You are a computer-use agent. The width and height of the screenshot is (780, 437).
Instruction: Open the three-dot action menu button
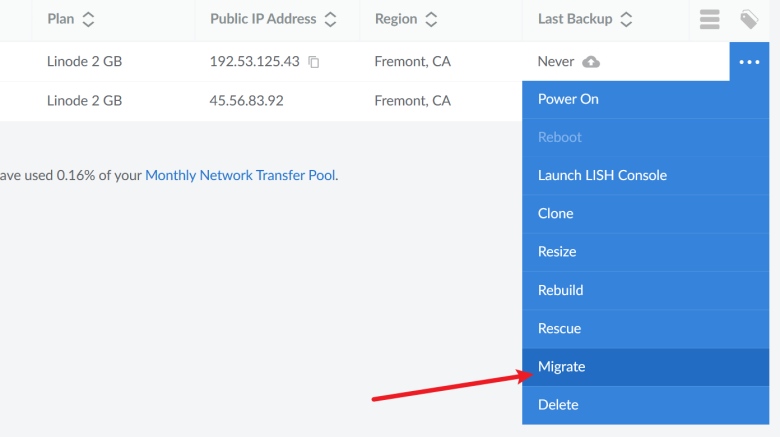tap(749, 62)
